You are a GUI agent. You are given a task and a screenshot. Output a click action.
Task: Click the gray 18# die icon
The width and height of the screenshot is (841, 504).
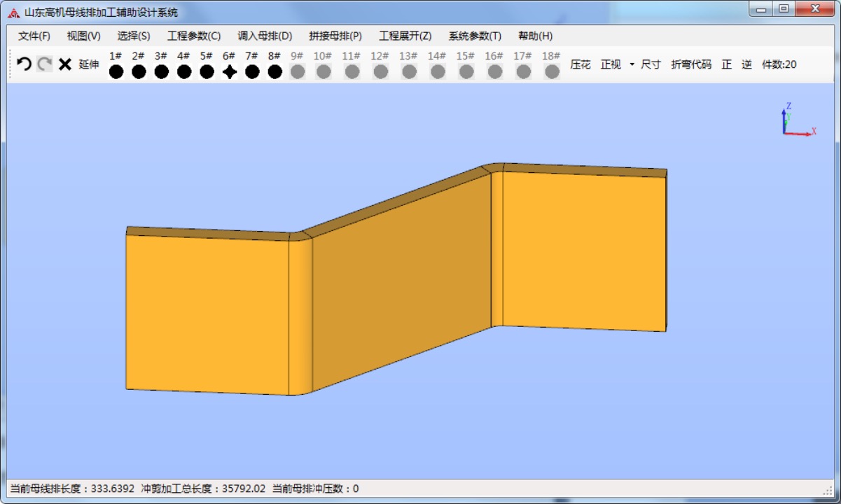[552, 71]
